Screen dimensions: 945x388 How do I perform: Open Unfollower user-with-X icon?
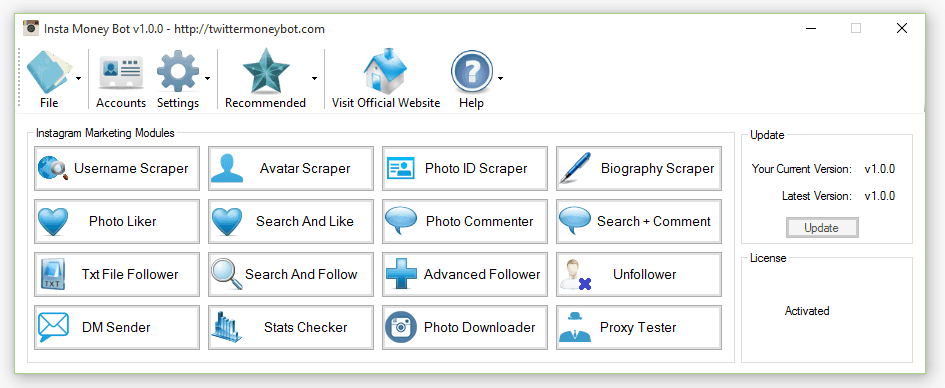pyautogui.click(x=575, y=275)
